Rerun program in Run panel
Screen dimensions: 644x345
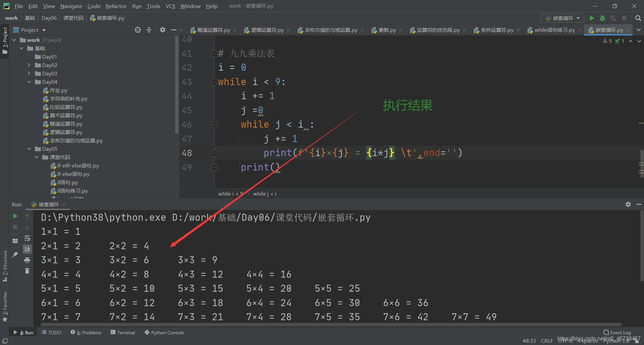[x=15, y=216]
